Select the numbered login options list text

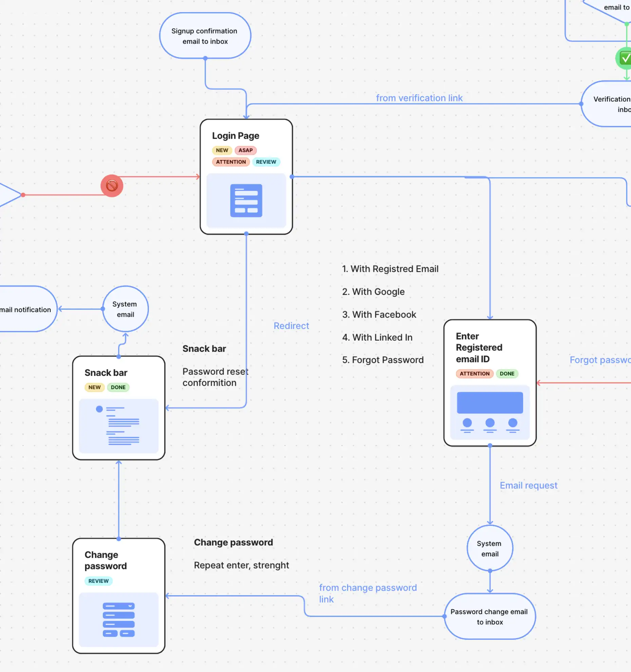(383, 314)
